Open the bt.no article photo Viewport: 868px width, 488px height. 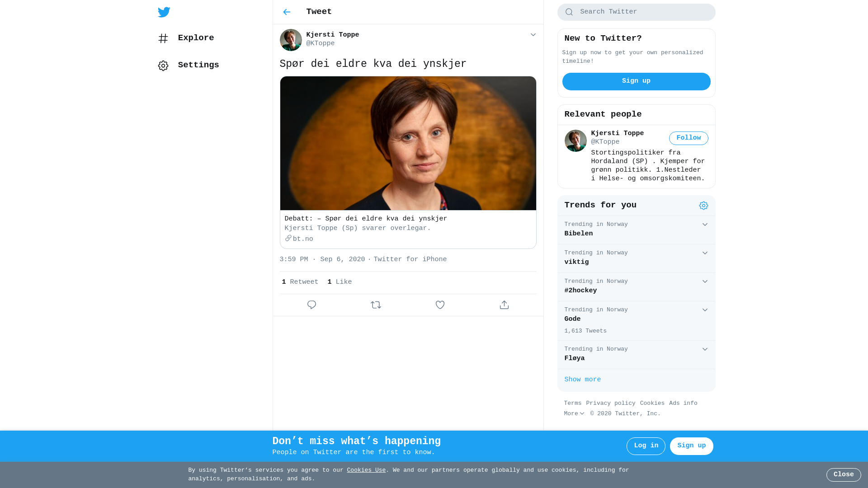tap(408, 143)
